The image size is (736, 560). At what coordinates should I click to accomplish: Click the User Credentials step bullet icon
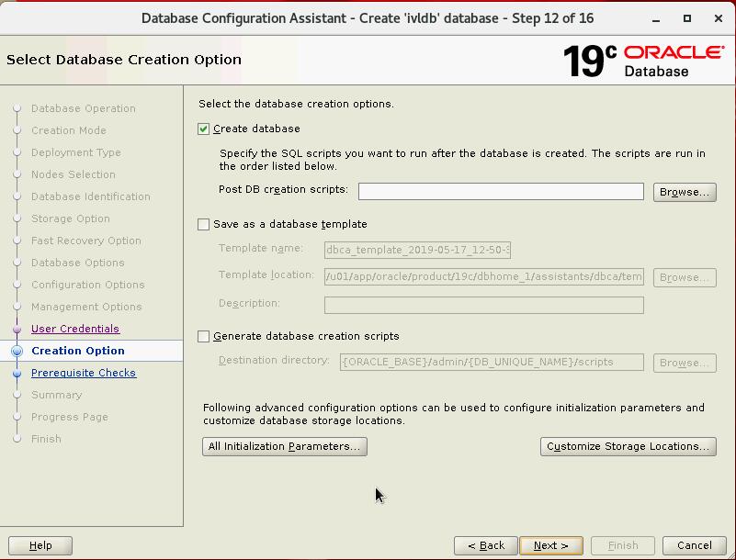17,329
